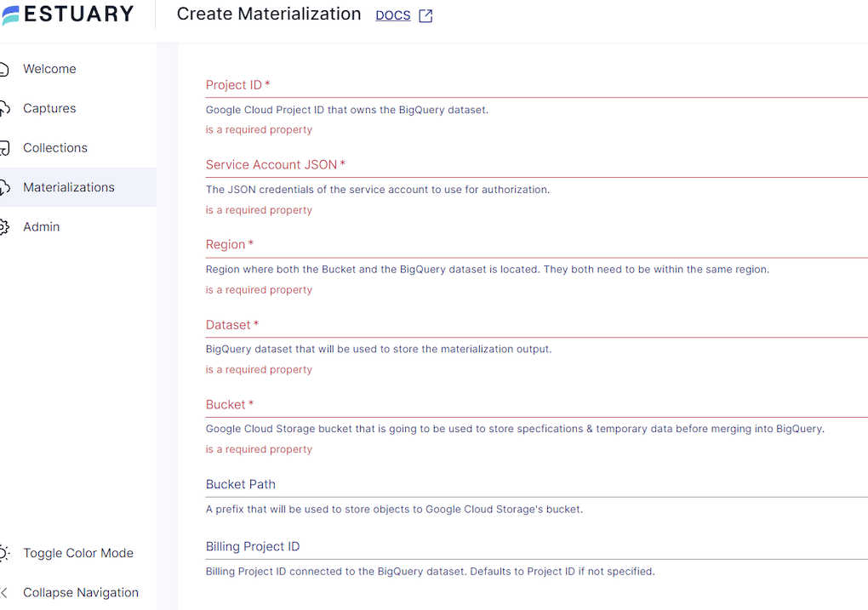Click the color mode sun icon
The image size is (868, 610).
click(5, 552)
